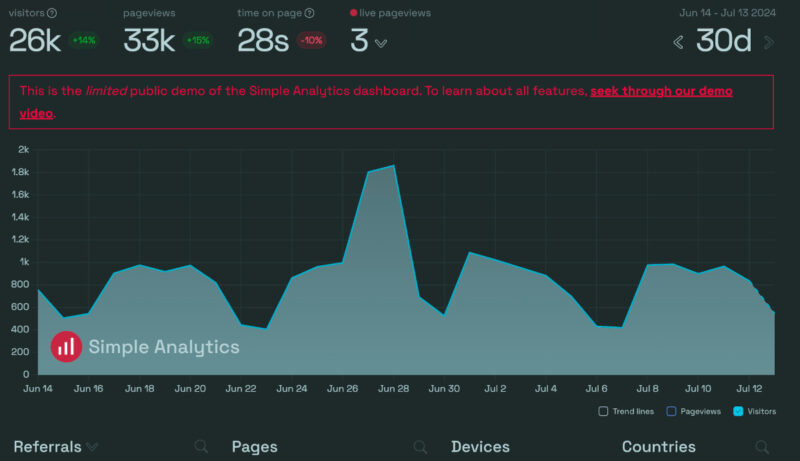Enable the Pageviews checkbox

click(671, 411)
